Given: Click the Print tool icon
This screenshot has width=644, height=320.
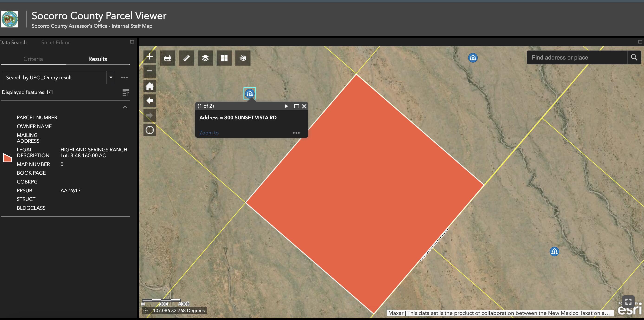Looking at the screenshot, I should click(167, 58).
